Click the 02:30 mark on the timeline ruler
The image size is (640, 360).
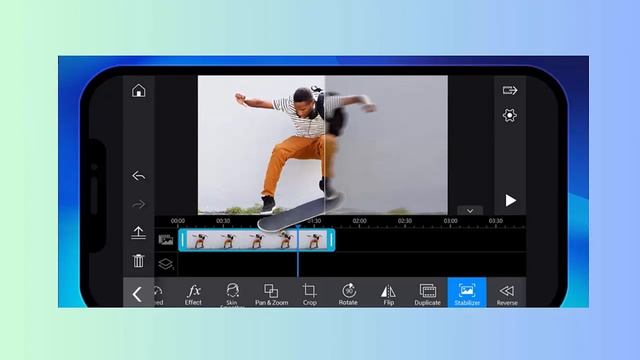[x=405, y=221]
